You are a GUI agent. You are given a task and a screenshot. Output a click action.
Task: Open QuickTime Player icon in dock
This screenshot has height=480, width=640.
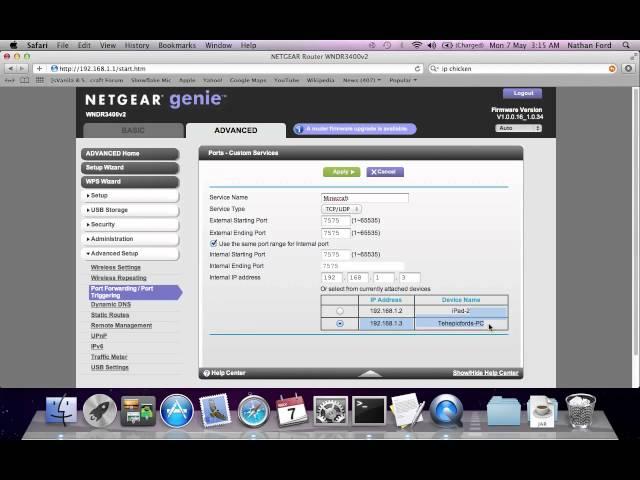[446, 411]
